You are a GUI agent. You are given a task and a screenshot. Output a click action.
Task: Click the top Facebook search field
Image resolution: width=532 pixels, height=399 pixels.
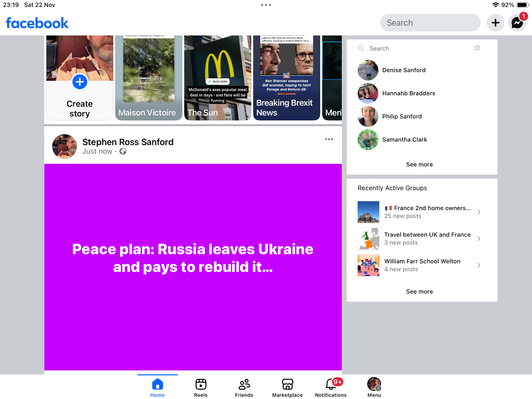pos(430,23)
